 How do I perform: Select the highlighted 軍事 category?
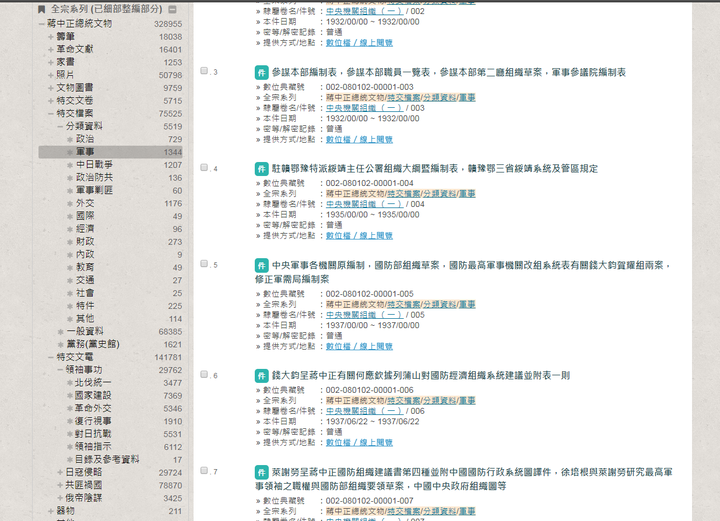tap(85, 152)
